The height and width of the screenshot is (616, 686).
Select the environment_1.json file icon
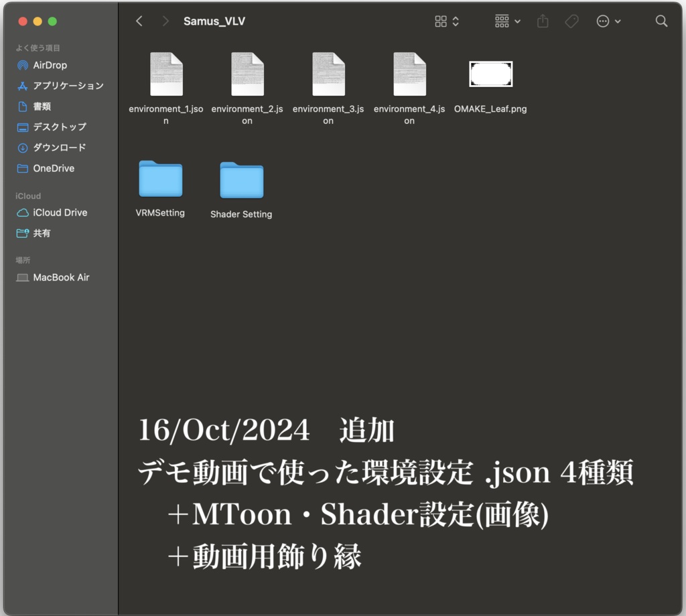pos(166,74)
